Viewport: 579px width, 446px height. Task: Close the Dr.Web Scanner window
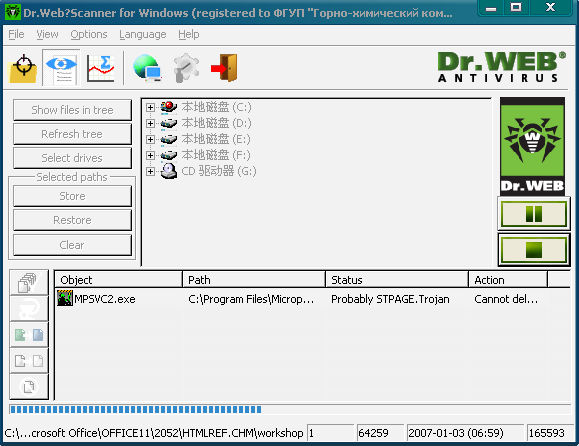pyautogui.click(x=550, y=8)
